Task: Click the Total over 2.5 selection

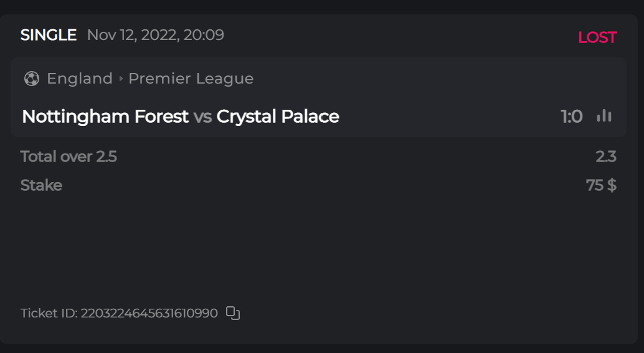Action: pos(69,157)
